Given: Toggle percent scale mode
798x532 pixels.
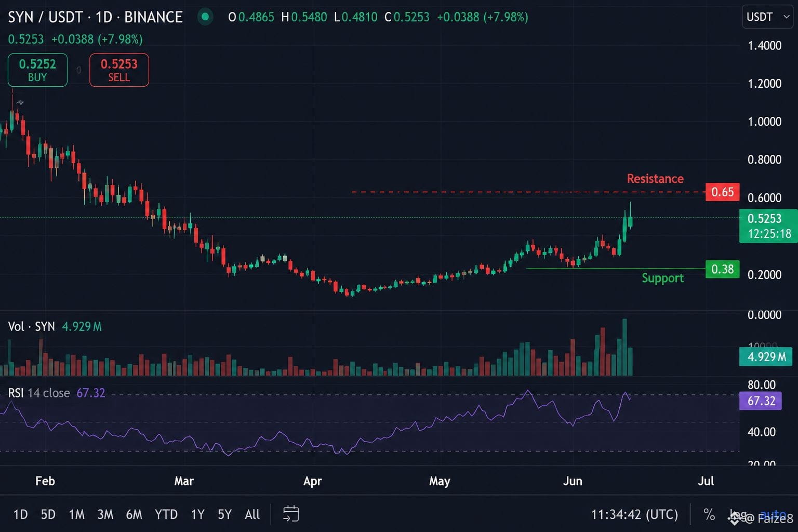Looking at the screenshot, I should coord(709,514).
